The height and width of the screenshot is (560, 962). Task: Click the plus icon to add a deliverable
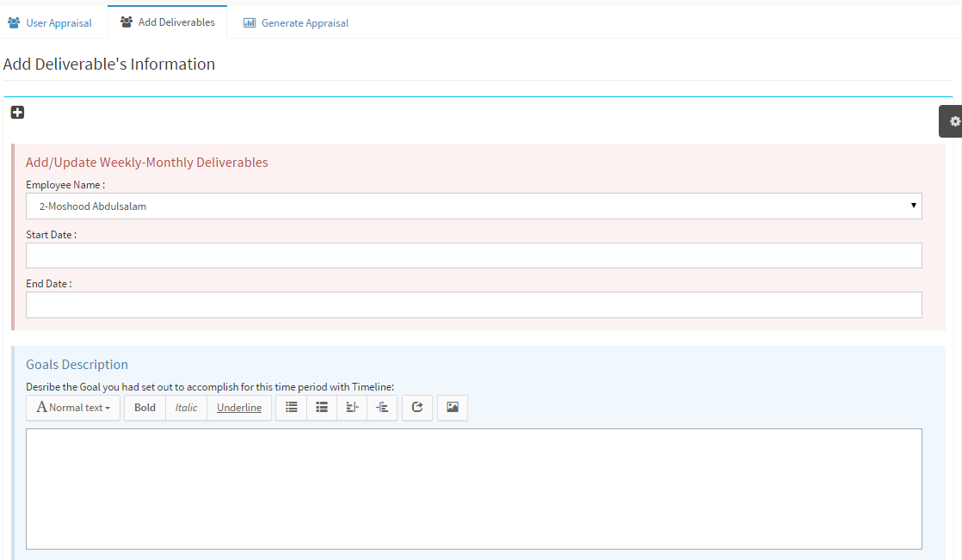click(17, 113)
